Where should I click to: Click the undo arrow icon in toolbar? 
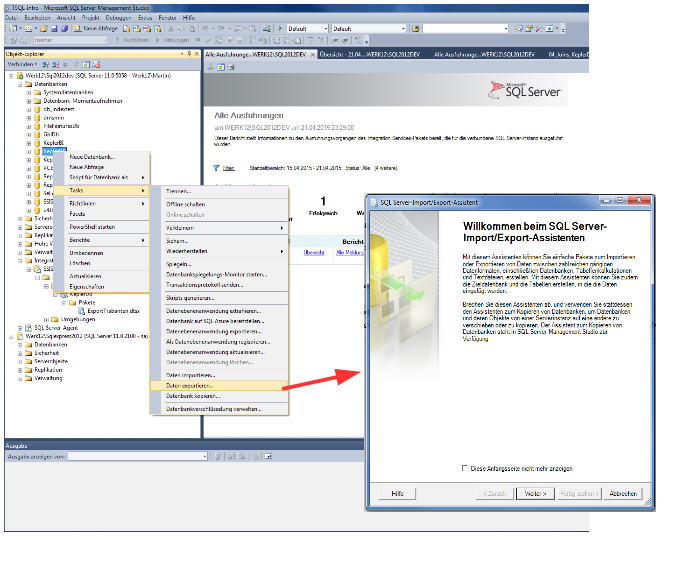point(204,29)
